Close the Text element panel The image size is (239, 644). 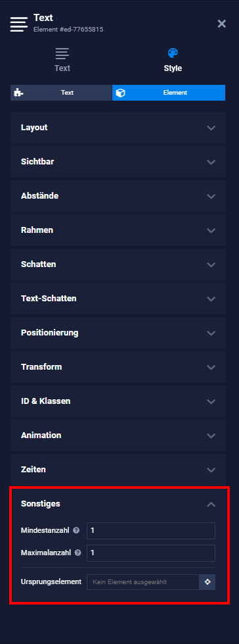pos(222,24)
